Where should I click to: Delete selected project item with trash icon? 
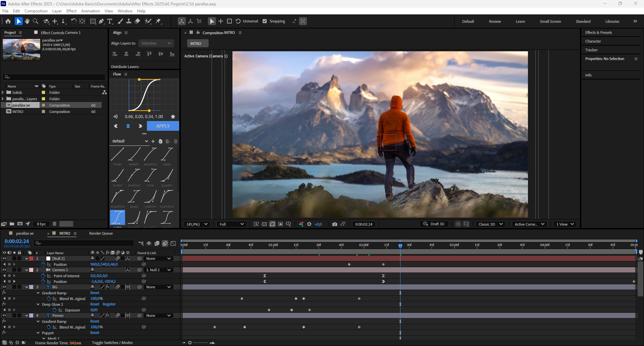[x=54, y=224]
